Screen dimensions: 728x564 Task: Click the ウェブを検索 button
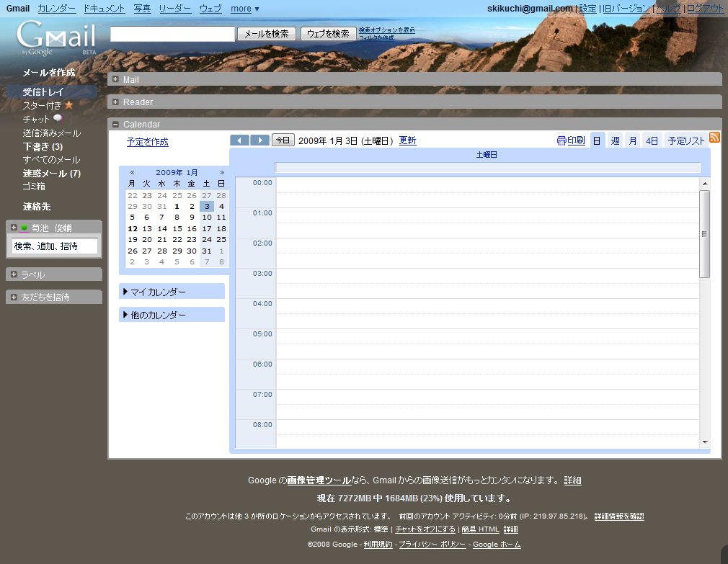pos(328,34)
